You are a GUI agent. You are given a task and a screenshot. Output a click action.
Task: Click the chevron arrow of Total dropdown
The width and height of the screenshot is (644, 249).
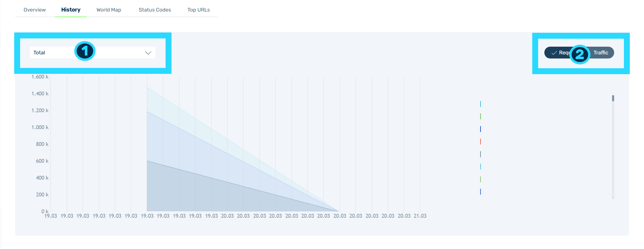tap(148, 53)
